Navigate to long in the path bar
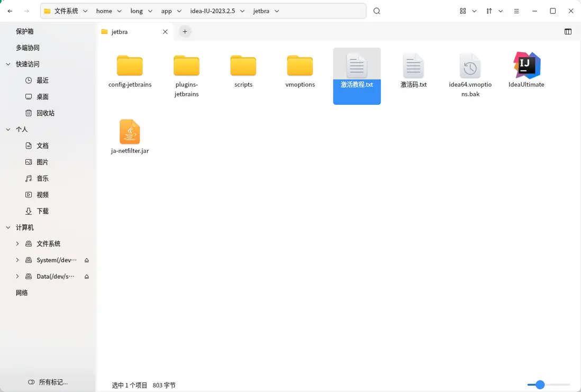 click(x=137, y=11)
